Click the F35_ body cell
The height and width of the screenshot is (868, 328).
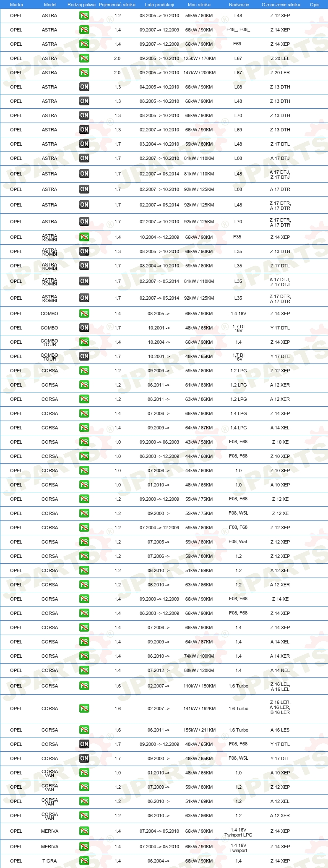click(238, 237)
